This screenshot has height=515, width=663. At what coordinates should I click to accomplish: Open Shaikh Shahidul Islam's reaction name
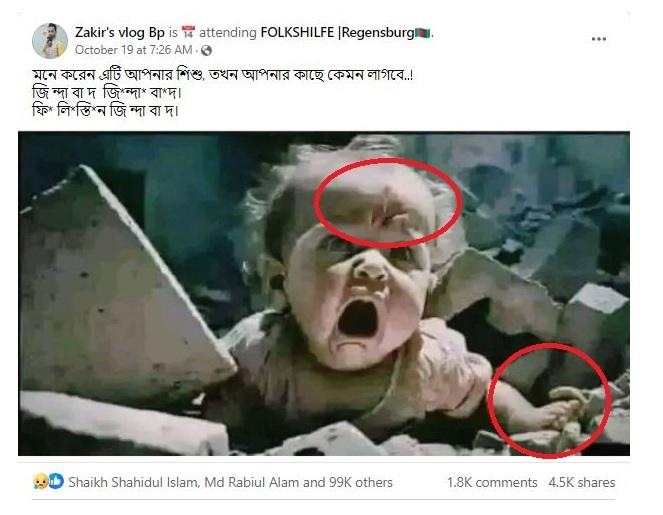[x=134, y=482]
